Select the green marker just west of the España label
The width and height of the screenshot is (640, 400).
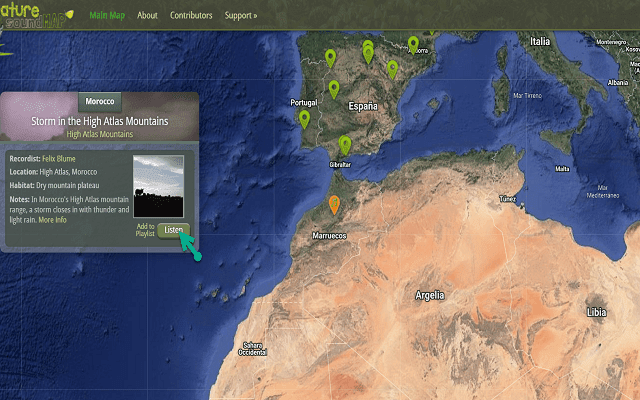click(x=334, y=89)
